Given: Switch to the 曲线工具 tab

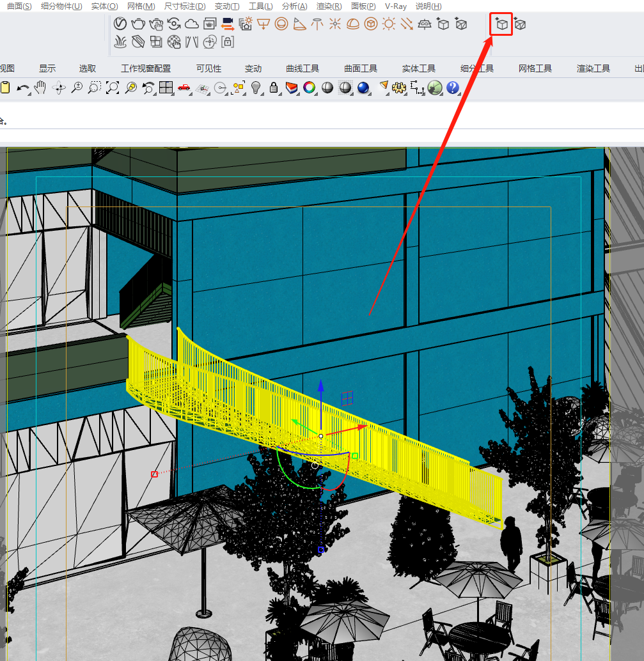Looking at the screenshot, I should (x=302, y=68).
